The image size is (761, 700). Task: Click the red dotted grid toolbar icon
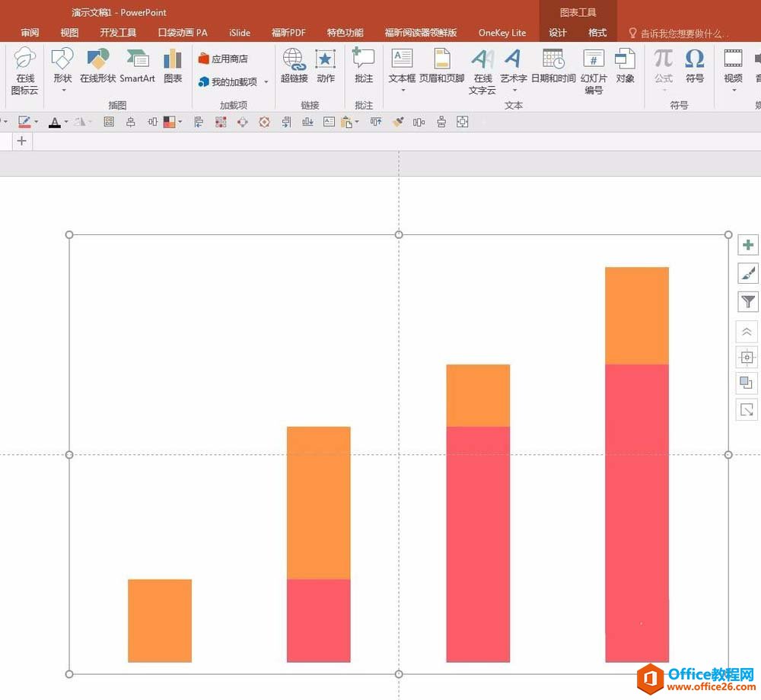[221, 122]
